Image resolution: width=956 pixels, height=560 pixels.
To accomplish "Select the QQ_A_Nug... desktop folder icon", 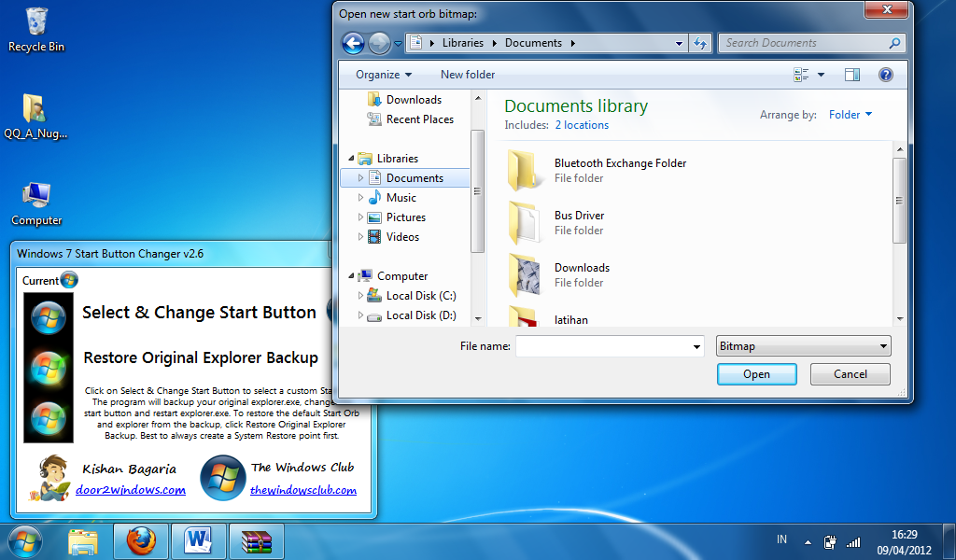I will pos(35,117).
